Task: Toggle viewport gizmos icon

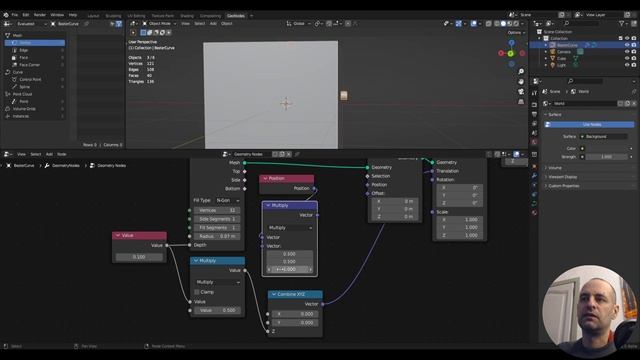Action: pyautogui.click(x=459, y=24)
